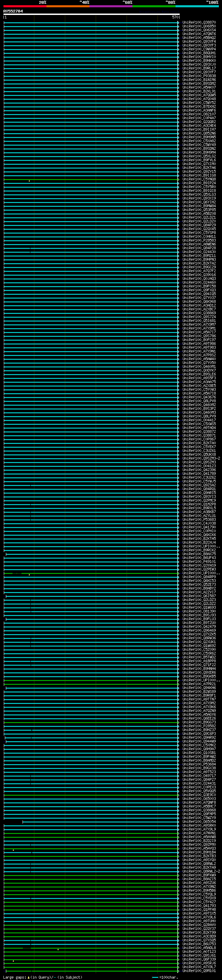Click the red ~20% legend color segment
Image resolution: width=222 pixels, height=980 pixels.
coord(25,6)
